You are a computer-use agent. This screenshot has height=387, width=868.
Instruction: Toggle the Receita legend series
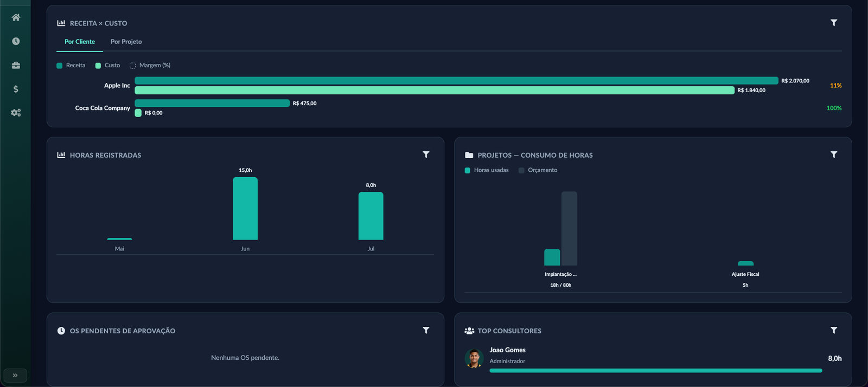click(x=71, y=66)
